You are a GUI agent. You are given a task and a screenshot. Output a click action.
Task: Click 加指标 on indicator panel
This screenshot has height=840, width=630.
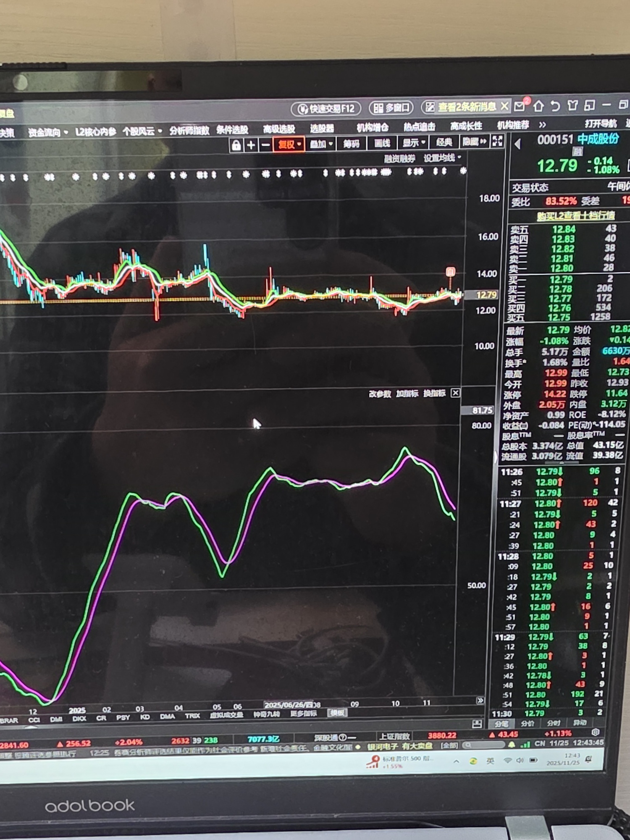point(407,393)
